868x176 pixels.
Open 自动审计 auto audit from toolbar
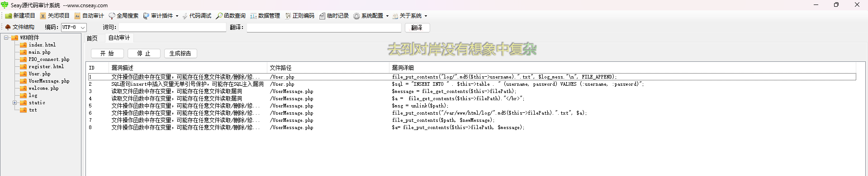pos(89,16)
